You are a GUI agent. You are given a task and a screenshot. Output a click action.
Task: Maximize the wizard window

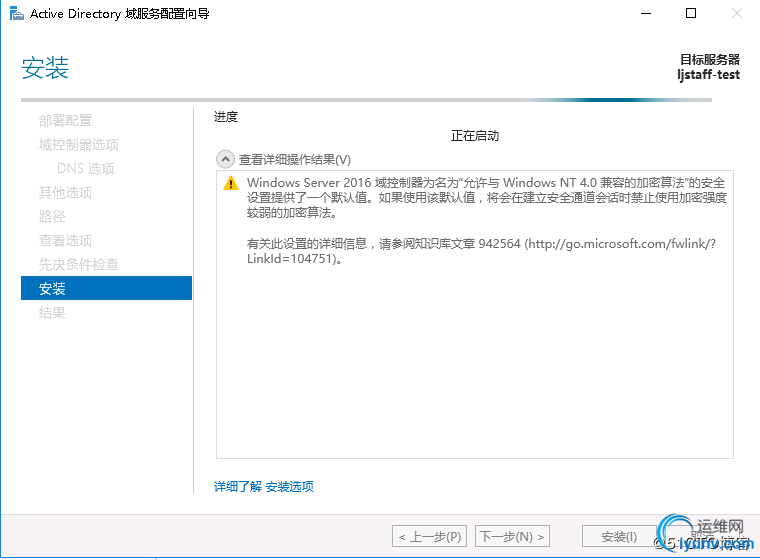tap(691, 14)
